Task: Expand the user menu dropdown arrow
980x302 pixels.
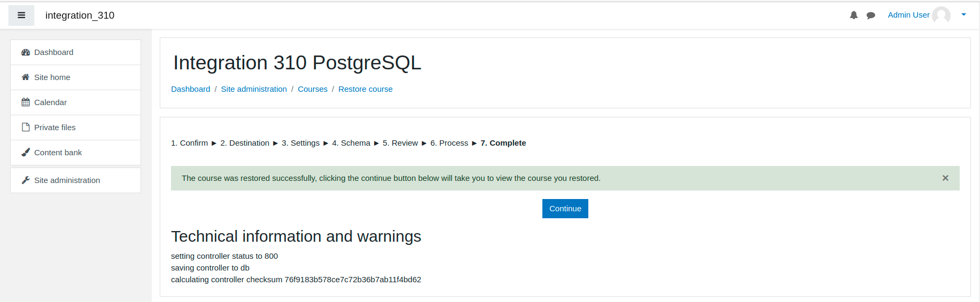Action: tap(964, 15)
